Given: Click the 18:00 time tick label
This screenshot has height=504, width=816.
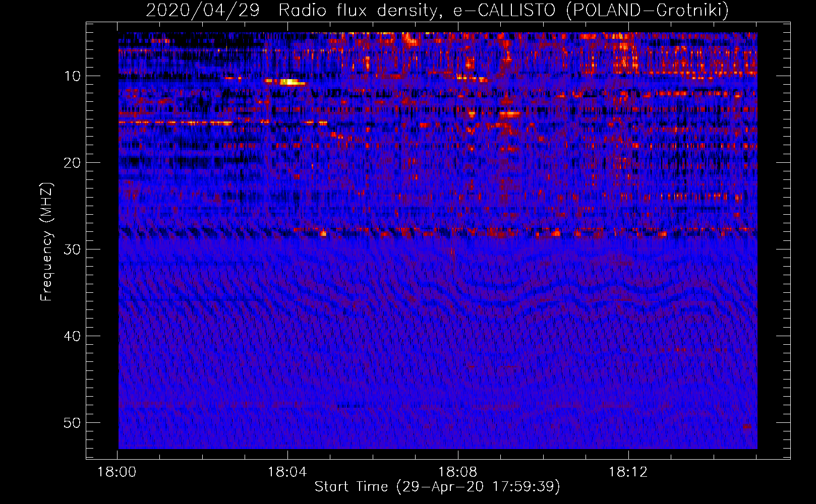Looking at the screenshot, I should 117,472.
